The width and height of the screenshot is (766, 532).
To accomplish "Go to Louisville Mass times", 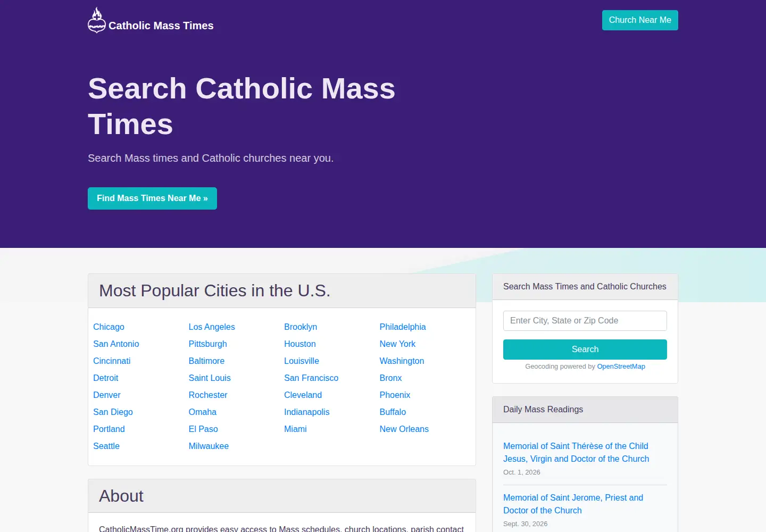I will [x=302, y=361].
